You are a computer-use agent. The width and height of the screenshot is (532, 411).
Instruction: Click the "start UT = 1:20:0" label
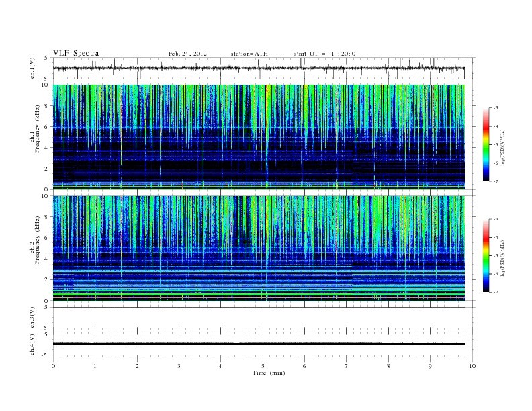point(324,54)
